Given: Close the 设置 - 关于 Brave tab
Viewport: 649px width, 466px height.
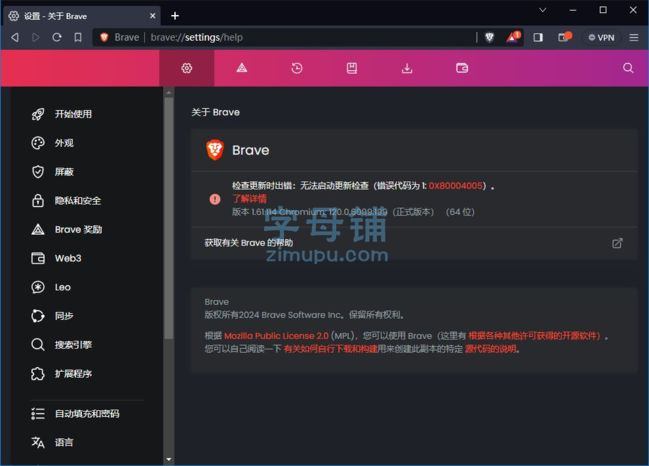Looking at the screenshot, I should click(153, 16).
